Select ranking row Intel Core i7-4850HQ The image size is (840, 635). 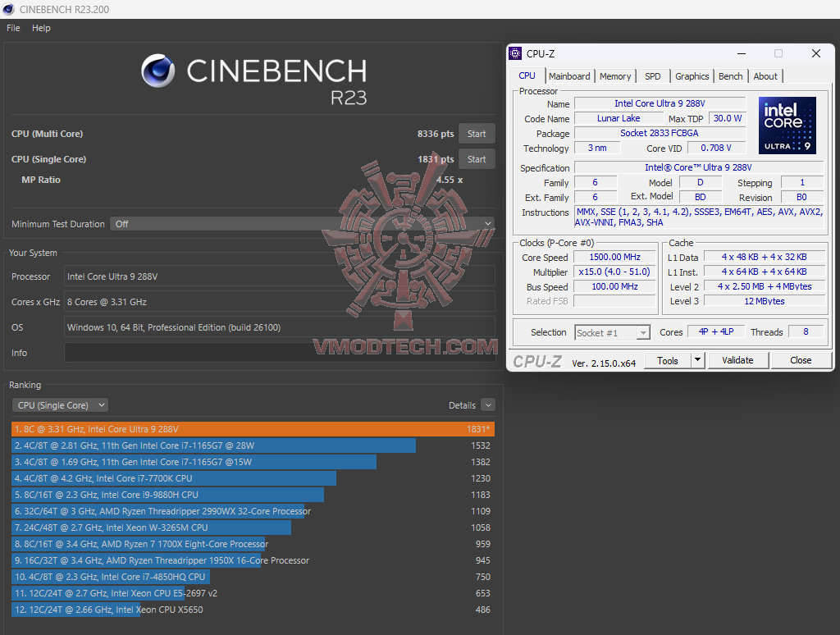pos(253,577)
